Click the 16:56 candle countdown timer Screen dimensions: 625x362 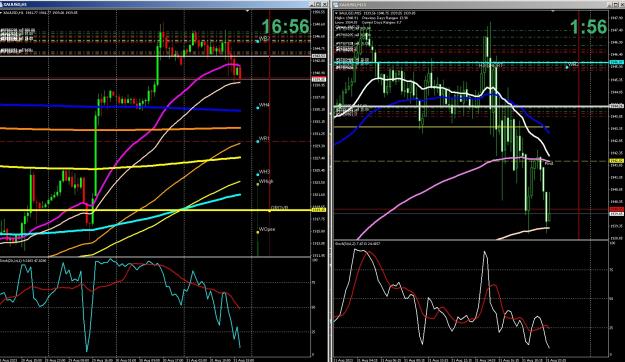pos(285,27)
